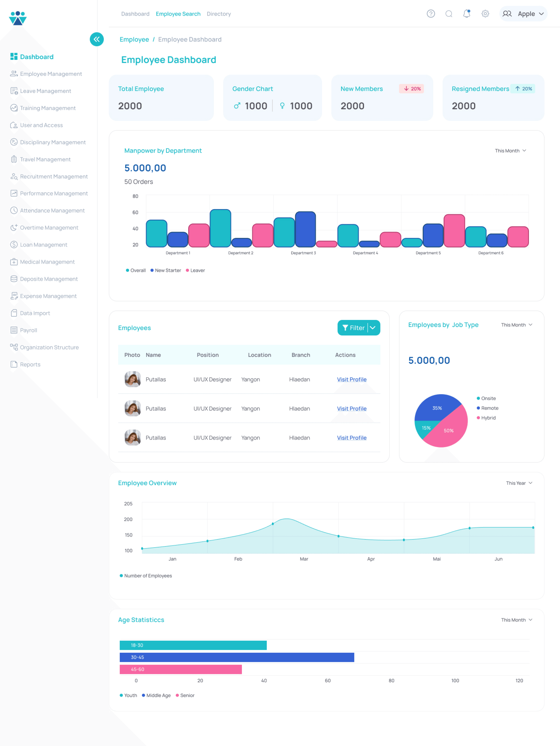This screenshot has height=746, width=560.
Task: Open notifications bell icon
Action: click(x=467, y=14)
